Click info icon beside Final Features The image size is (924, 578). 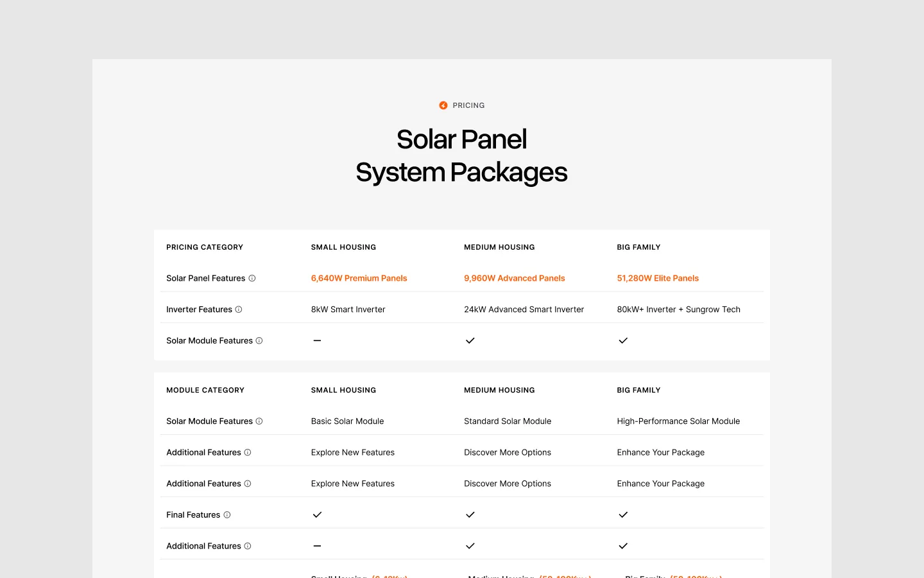227,515
